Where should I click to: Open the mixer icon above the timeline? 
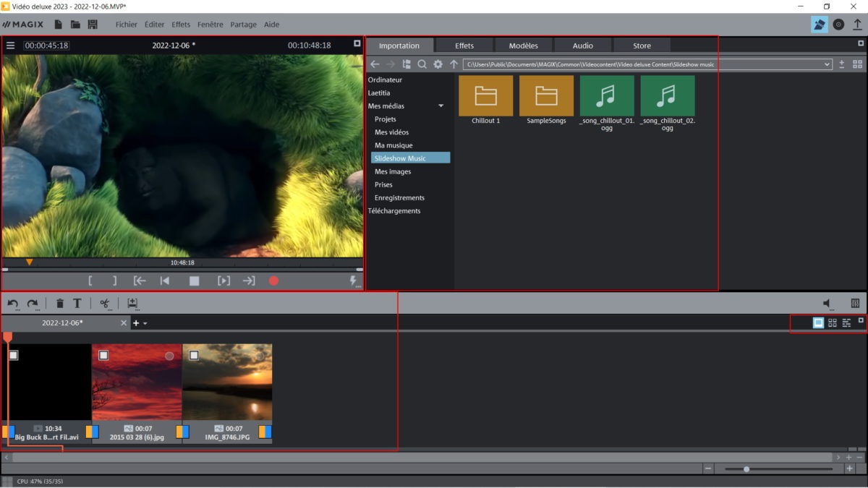pos(854,304)
